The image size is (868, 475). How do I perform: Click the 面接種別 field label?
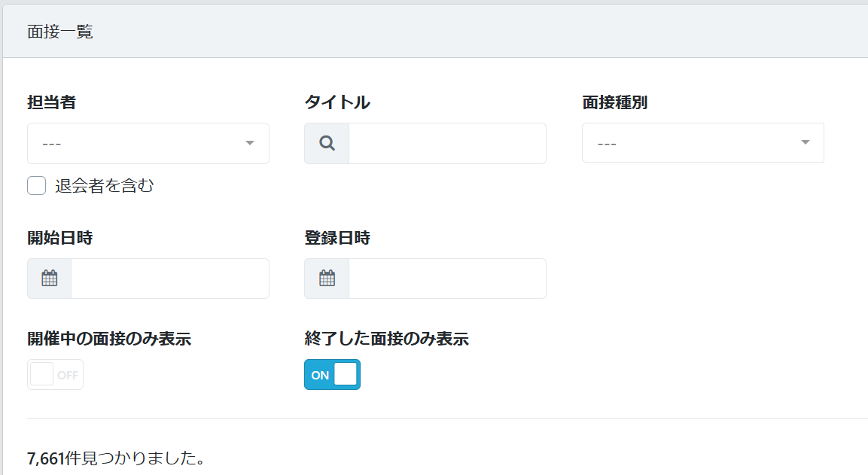(x=614, y=103)
